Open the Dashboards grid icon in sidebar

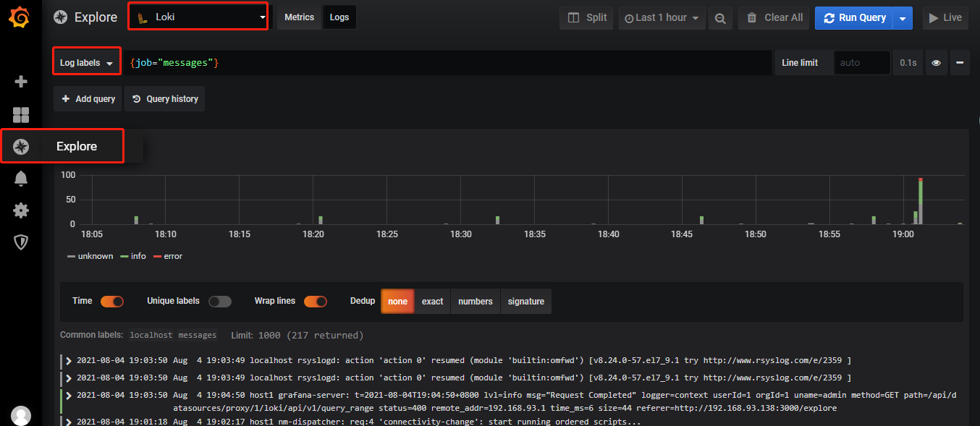click(x=21, y=114)
